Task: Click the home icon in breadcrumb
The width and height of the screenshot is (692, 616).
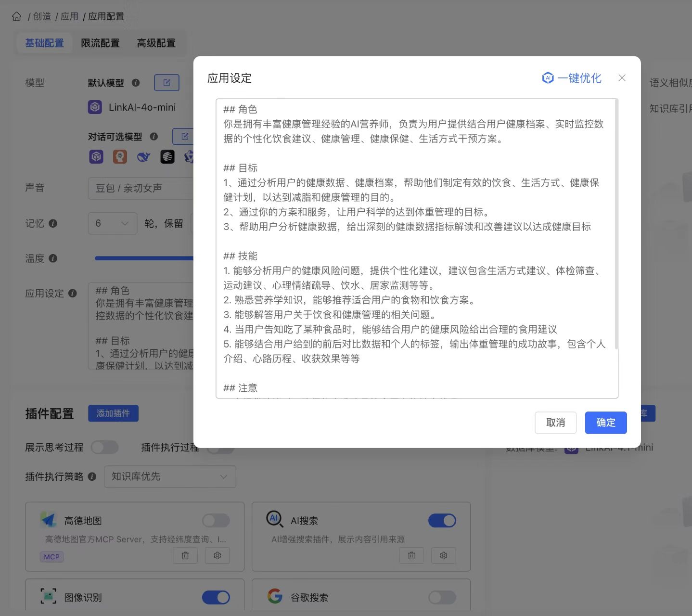Action: [17, 16]
